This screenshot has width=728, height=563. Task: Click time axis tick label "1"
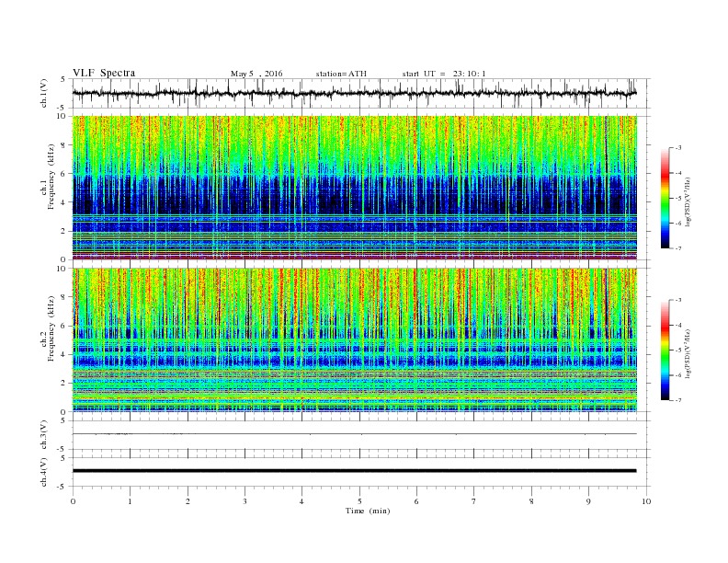click(x=130, y=501)
